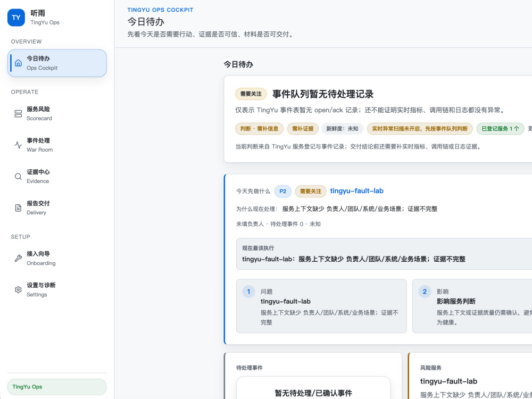Viewport: 532px width, 399px height.
Task: Open 接入向导 Onboarding
Action: pos(57,258)
